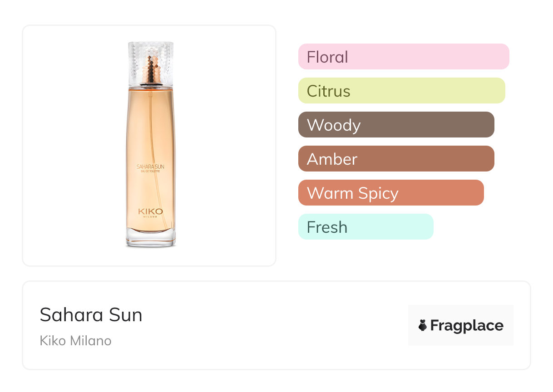The height and width of the screenshot is (392, 553).
Task: Select the Warm Spicy accord bar
Action: [391, 193]
